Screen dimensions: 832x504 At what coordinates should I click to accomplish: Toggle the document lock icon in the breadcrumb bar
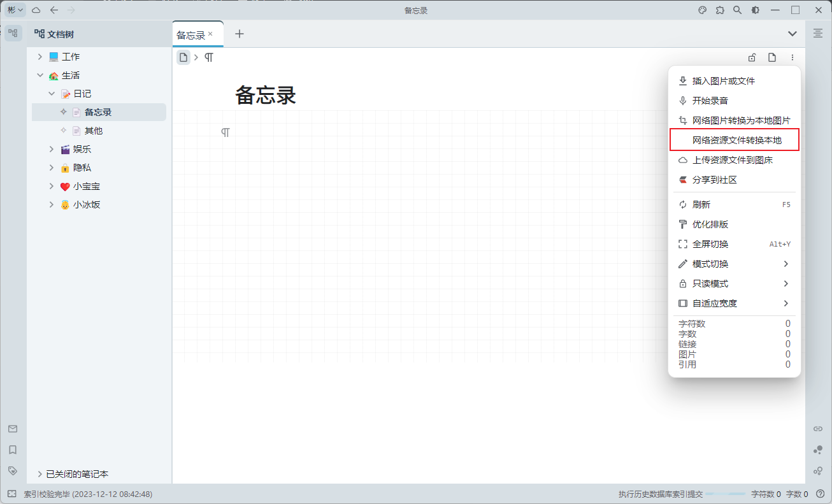752,57
